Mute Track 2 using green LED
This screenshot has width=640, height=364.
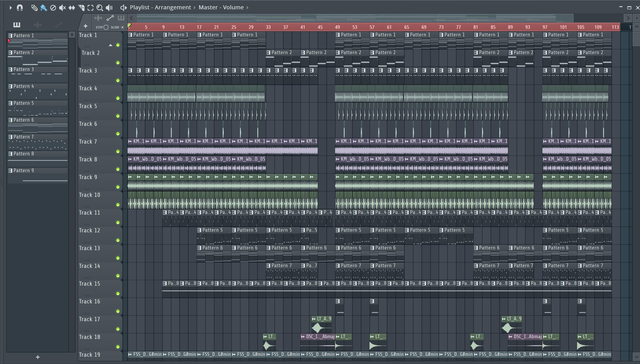pyautogui.click(x=118, y=63)
